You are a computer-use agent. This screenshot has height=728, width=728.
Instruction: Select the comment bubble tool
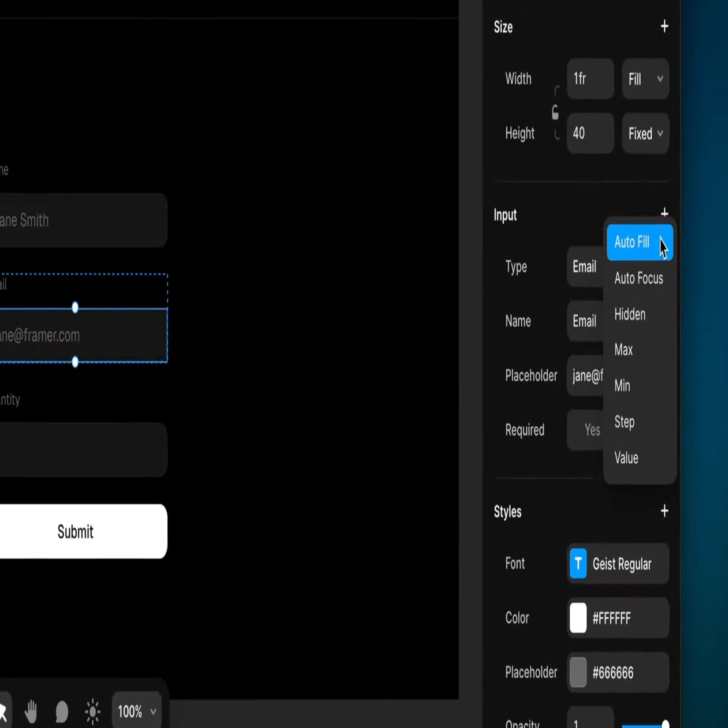62,712
